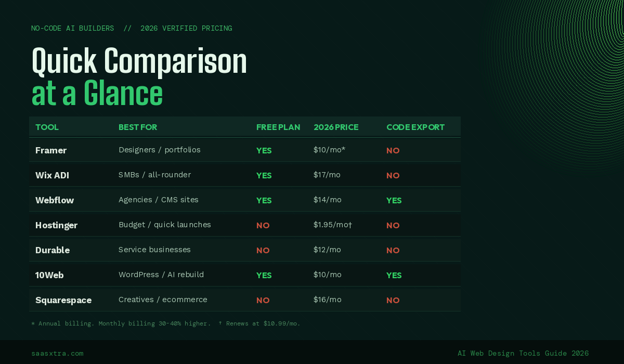The image size is (624, 364).
Task: Click Squarespace's free plan NO value
Action: (263, 301)
